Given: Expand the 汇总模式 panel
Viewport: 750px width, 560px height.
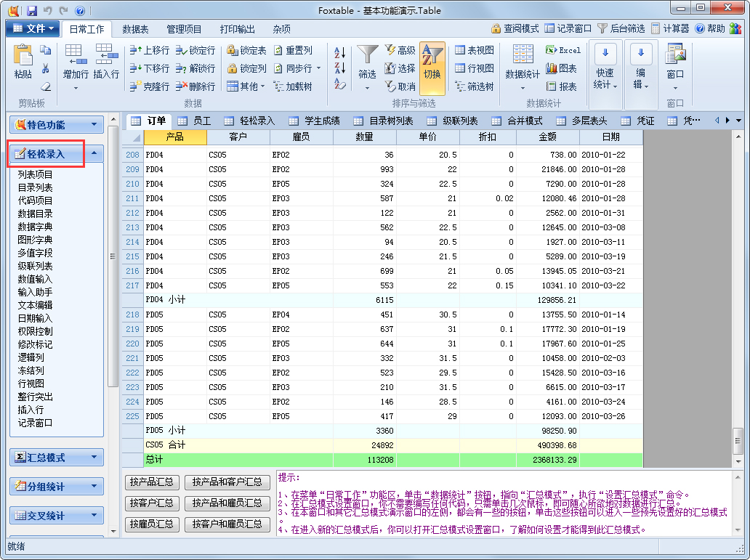Looking at the screenshot, I should (56, 458).
